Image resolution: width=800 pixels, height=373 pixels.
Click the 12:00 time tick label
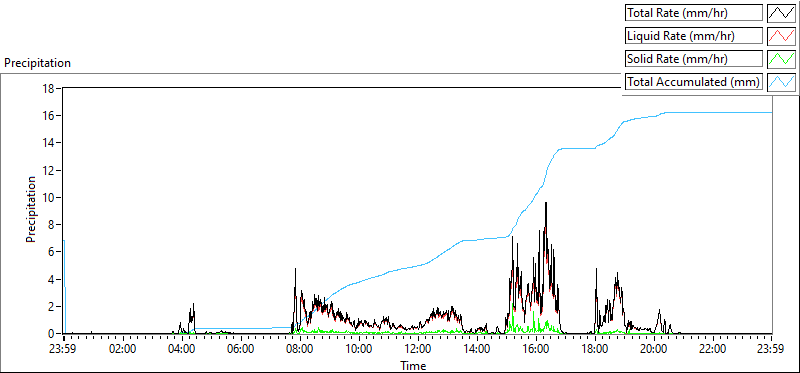[418, 350]
